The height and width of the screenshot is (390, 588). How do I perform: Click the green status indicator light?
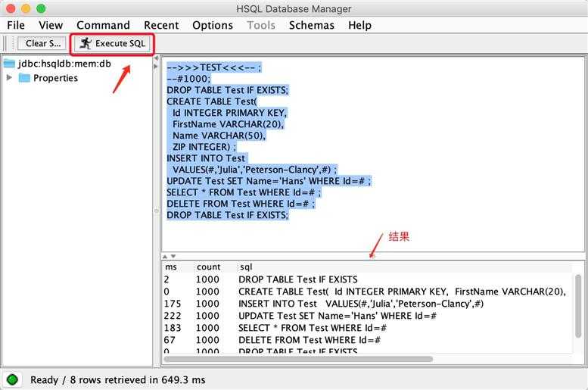tap(12, 380)
